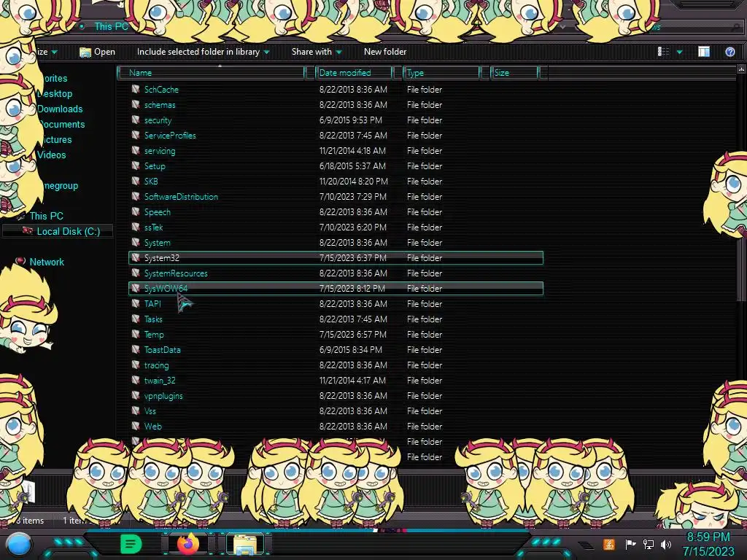
Task: Click the Temp folder icon
Action: pos(136,334)
